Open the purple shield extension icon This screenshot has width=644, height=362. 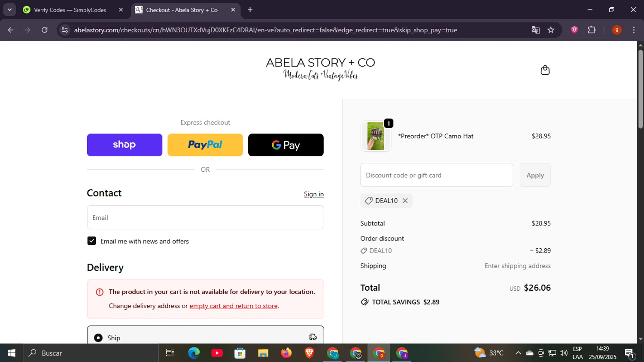point(574,30)
